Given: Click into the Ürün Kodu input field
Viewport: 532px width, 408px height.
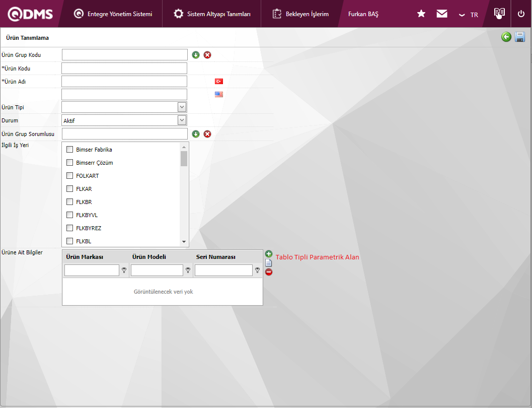Looking at the screenshot, I should (124, 68).
